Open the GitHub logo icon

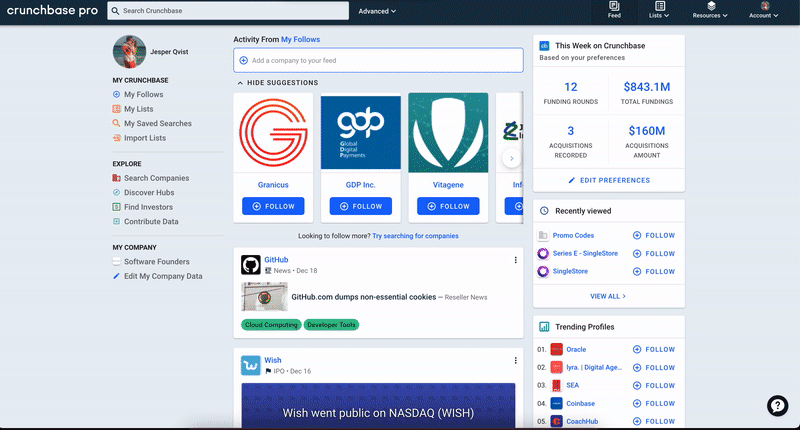pyautogui.click(x=251, y=265)
